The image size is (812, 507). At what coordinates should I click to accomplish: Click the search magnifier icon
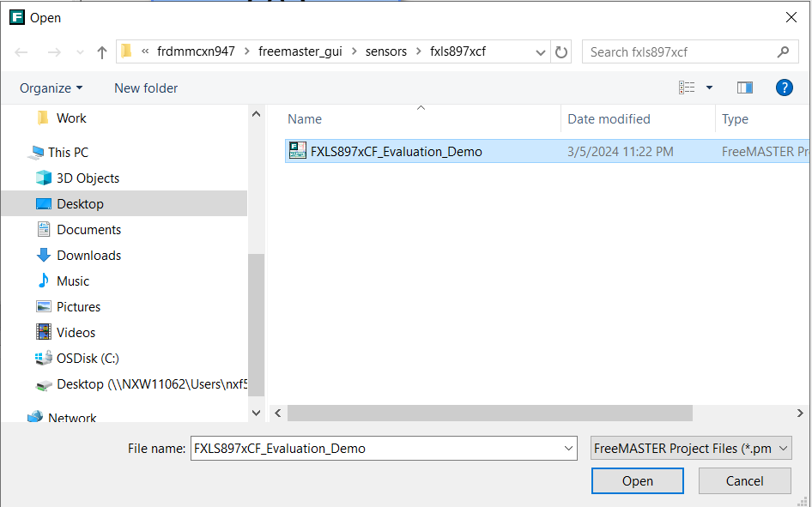click(783, 51)
